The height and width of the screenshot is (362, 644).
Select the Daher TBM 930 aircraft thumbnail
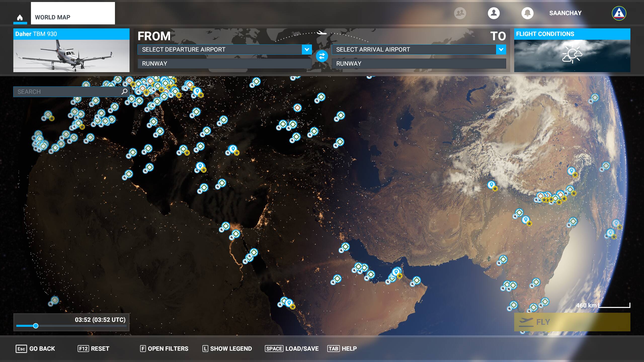point(71,50)
